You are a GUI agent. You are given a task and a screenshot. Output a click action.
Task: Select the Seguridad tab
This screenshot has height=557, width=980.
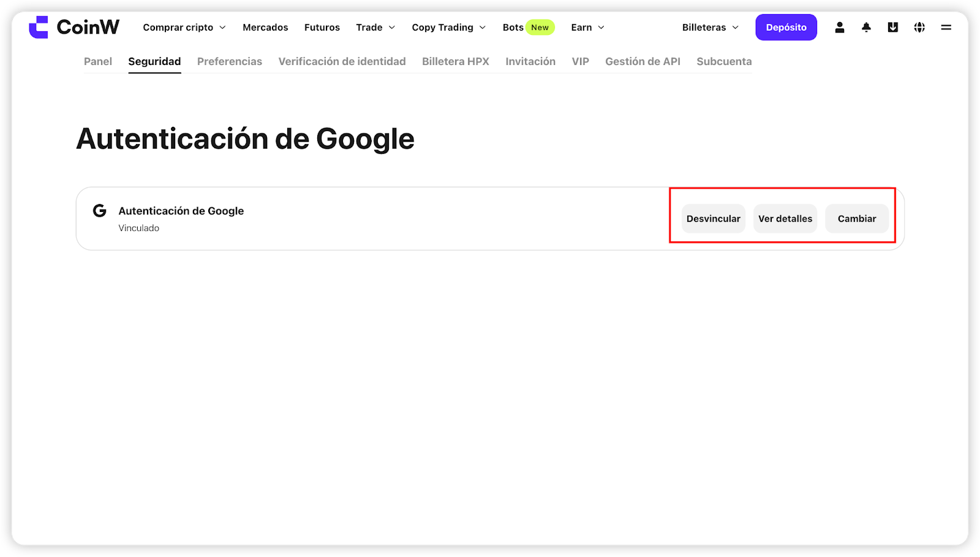click(154, 61)
